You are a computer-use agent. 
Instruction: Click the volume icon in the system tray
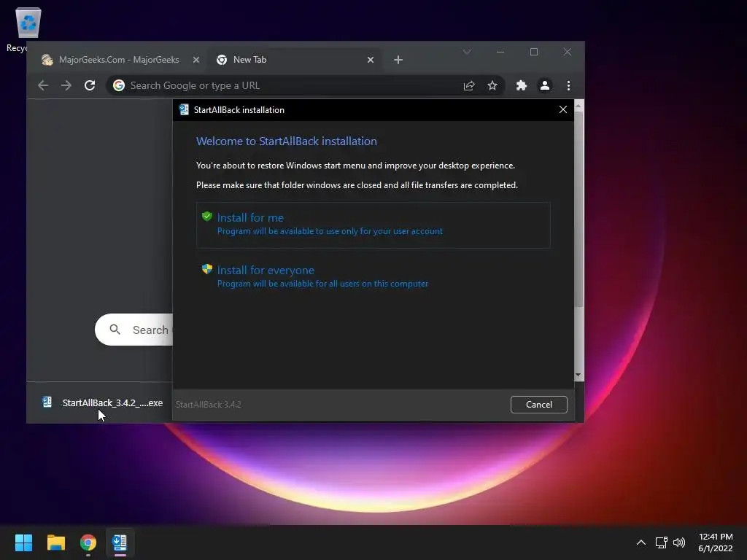tap(679, 542)
